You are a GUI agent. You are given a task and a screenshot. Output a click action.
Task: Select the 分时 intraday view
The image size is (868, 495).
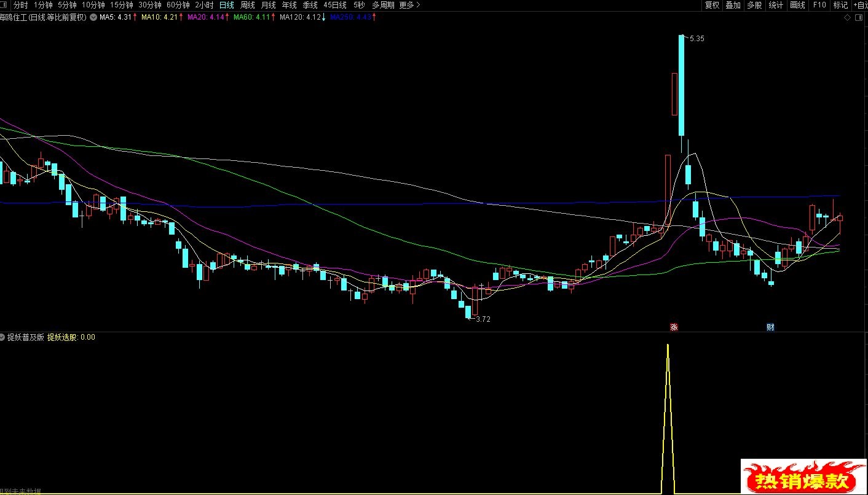click(21, 5)
